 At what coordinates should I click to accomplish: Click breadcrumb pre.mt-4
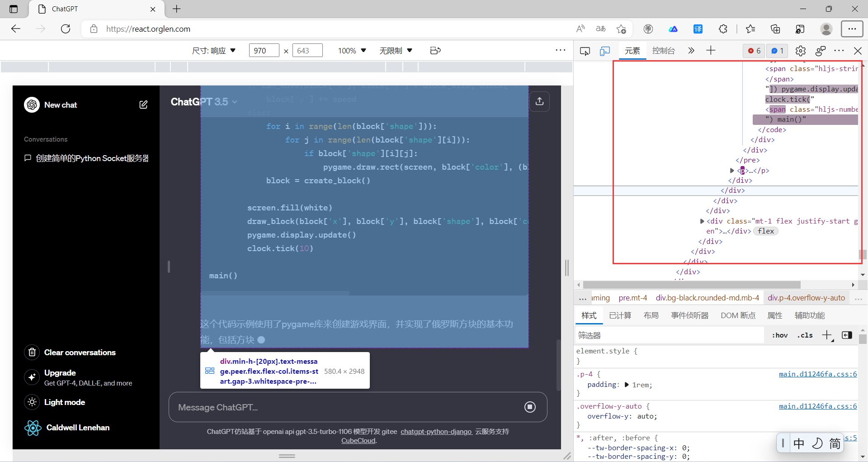(x=632, y=298)
